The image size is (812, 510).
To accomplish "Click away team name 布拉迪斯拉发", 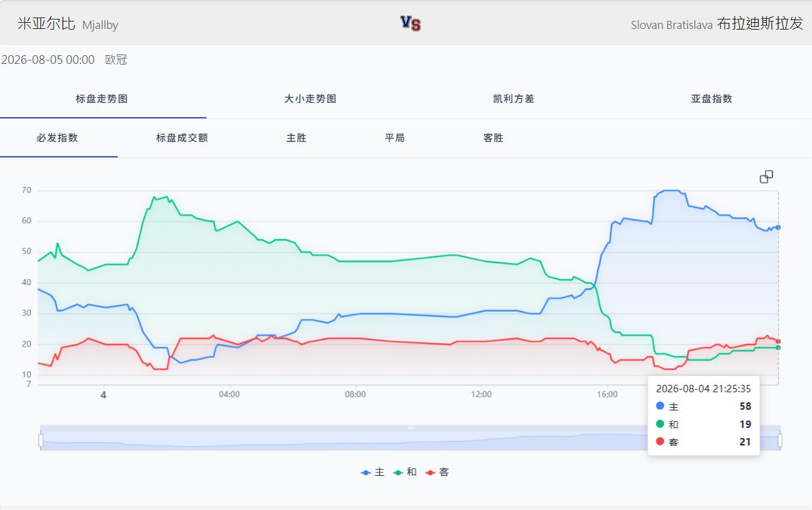I will point(760,24).
